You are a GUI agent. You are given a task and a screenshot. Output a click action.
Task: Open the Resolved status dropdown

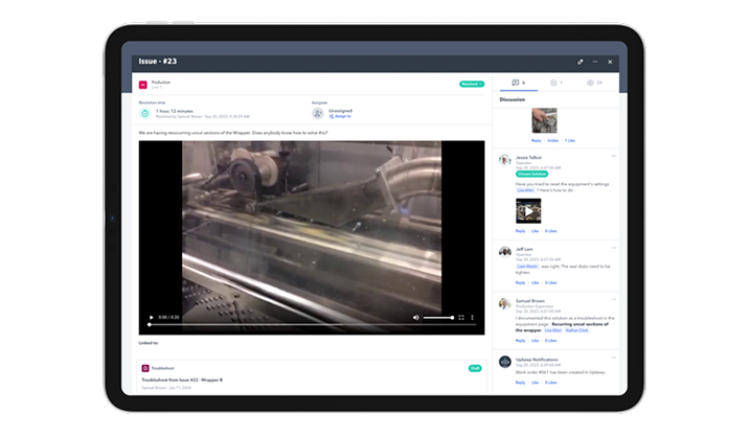pos(472,84)
